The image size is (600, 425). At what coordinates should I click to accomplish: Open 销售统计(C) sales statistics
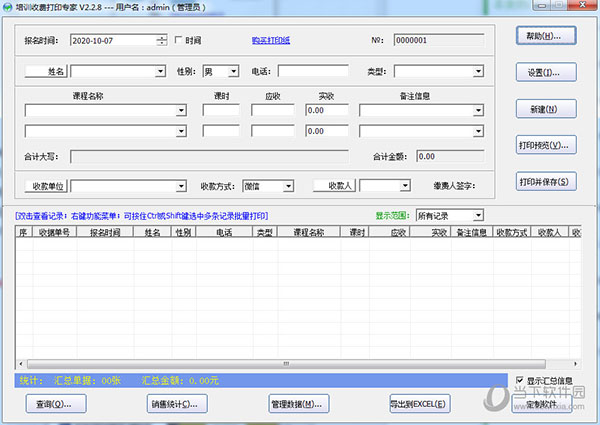177,404
